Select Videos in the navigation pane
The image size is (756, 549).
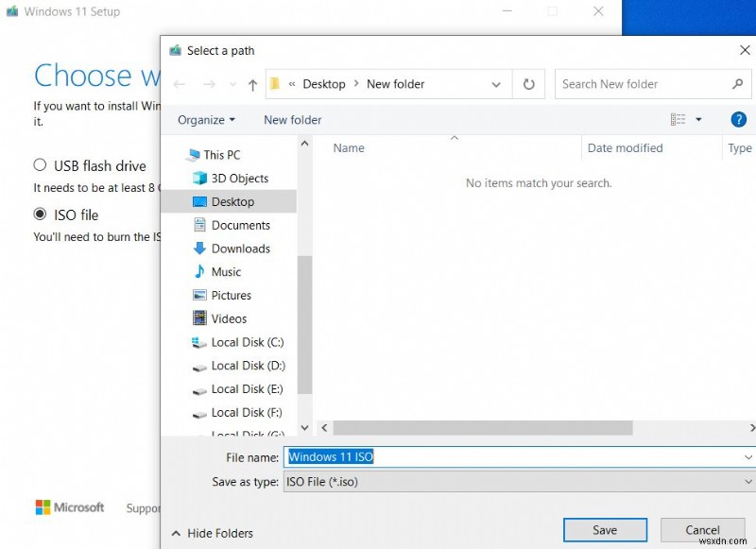point(229,318)
